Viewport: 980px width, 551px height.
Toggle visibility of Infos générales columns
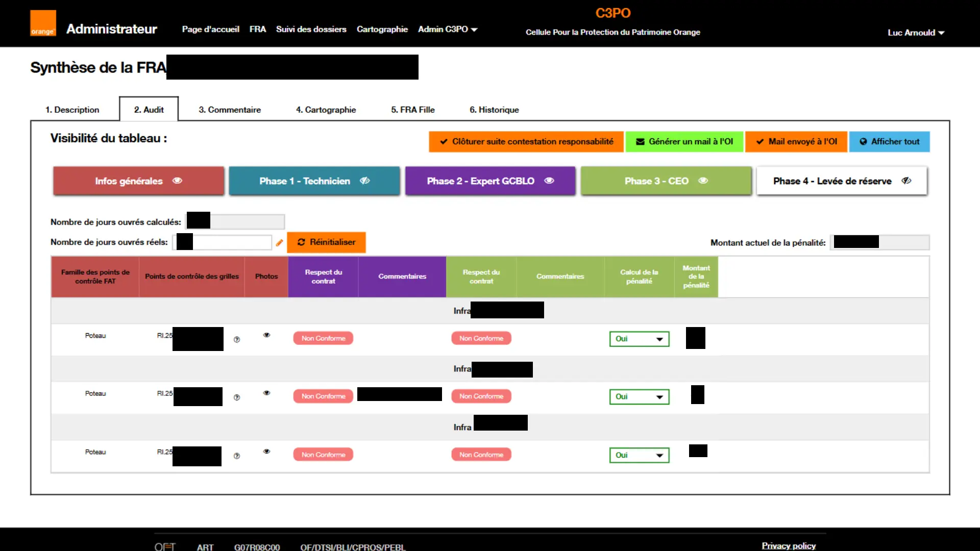click(x=138, y=181)
